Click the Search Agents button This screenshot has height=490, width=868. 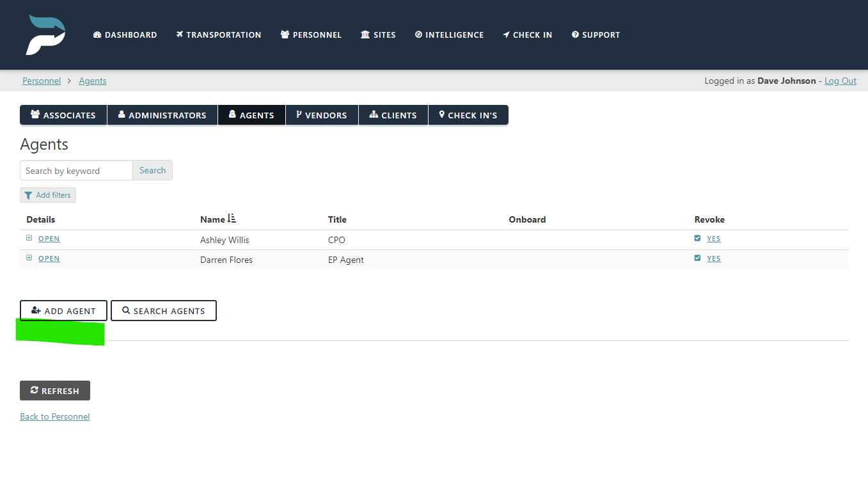163,310
